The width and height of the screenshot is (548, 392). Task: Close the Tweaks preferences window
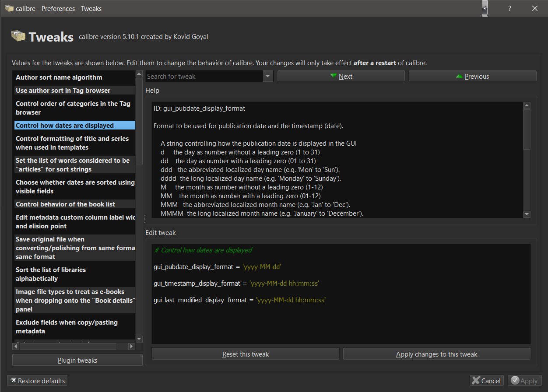click(535, 8)
